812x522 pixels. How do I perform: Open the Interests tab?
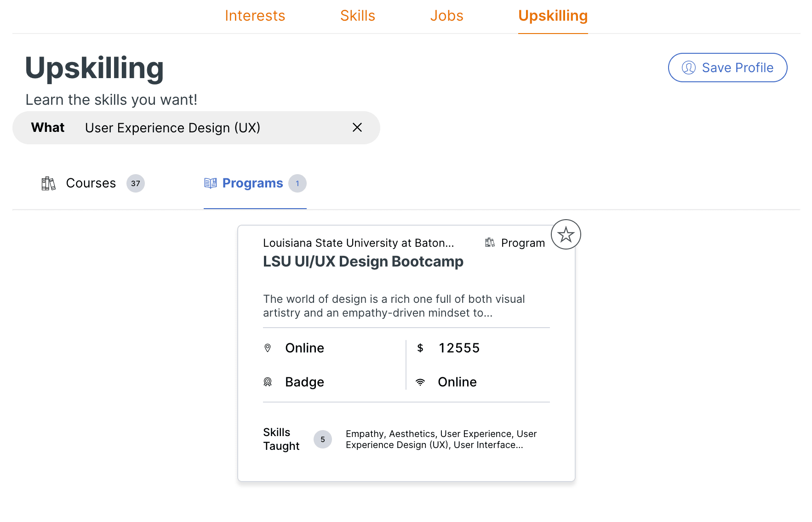(x=255, y=16)
